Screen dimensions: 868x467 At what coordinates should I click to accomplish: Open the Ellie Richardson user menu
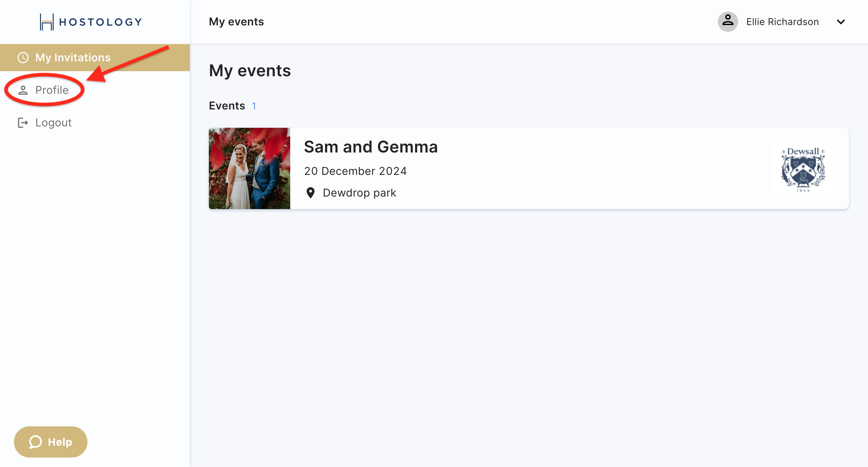(x=783, y=22)
